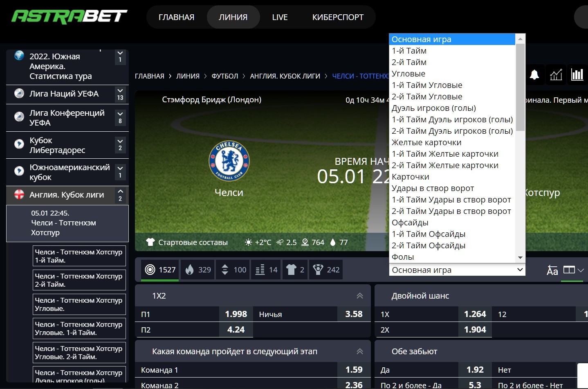588x389 pixels.
Task: Select the player markets tab showing 242
Action: (x=326, y=270)
